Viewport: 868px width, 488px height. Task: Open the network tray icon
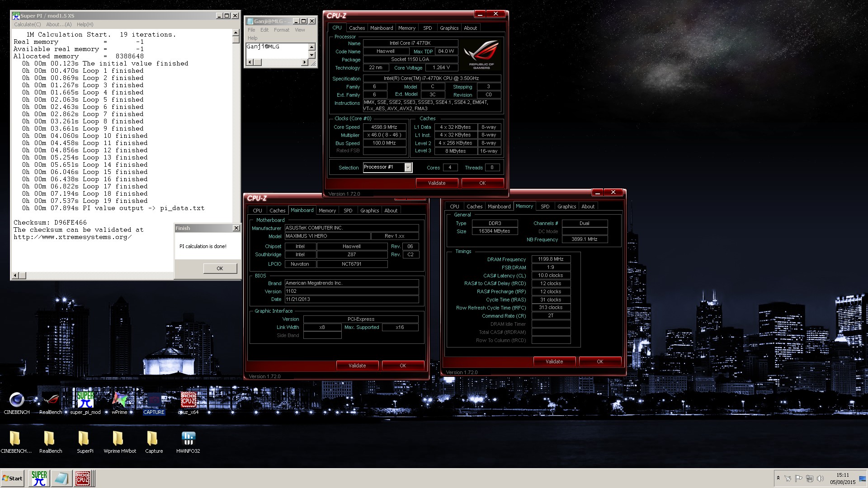810,479
